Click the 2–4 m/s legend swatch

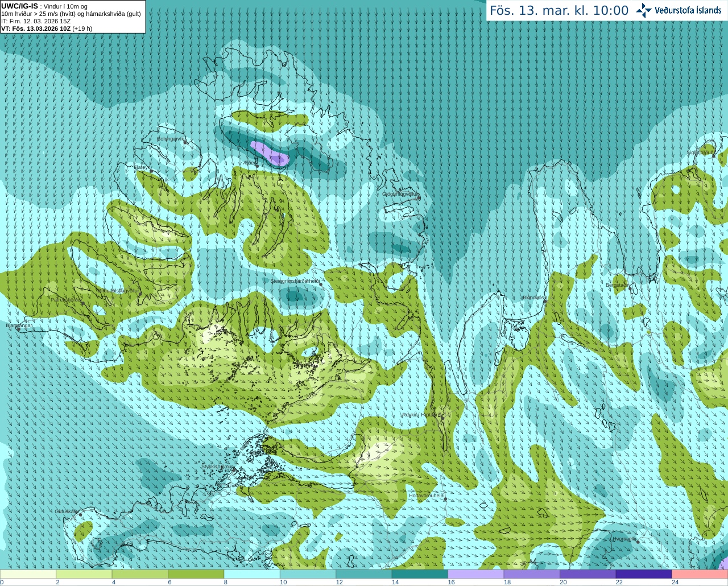click(x=84, y=574)
